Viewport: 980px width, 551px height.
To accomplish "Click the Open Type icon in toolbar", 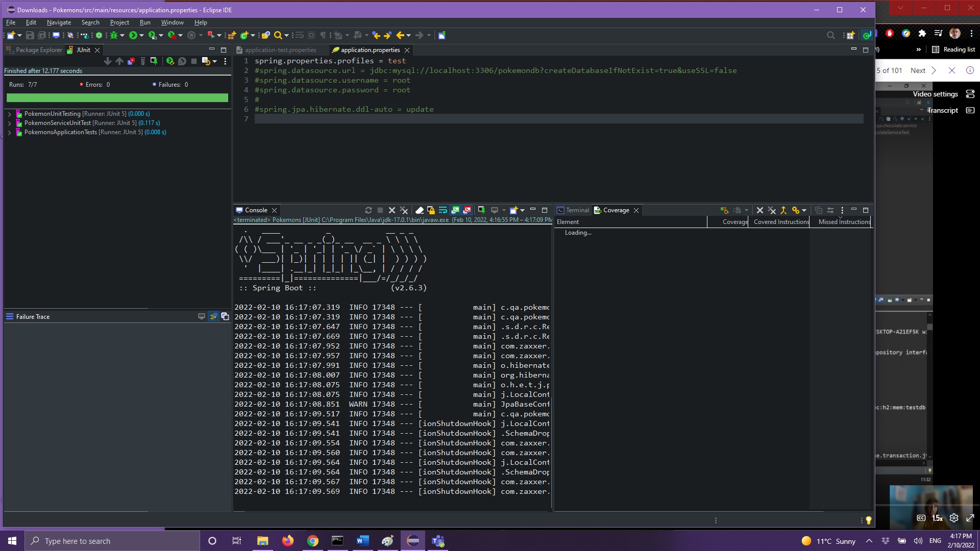I will pos(265,35).
